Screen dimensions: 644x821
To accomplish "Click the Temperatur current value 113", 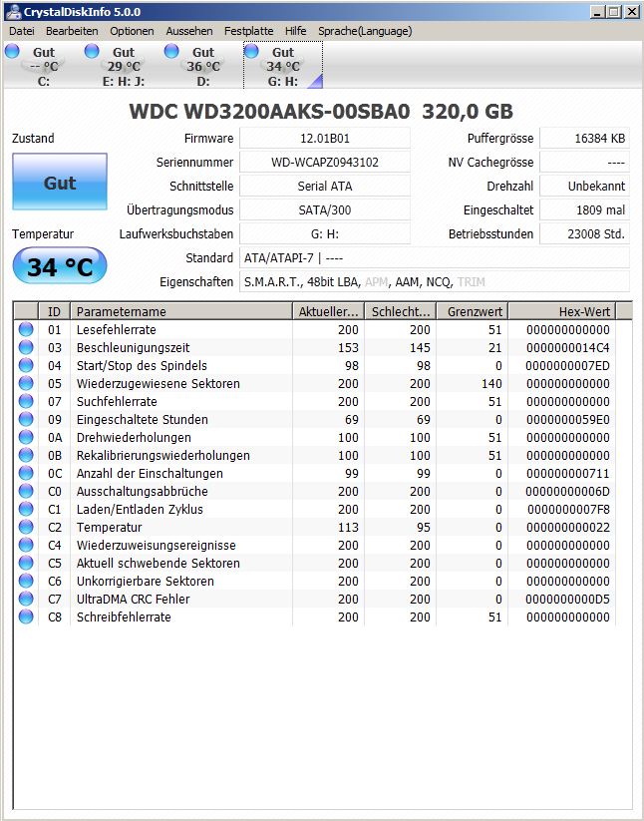I will click(x=348, y=528).
